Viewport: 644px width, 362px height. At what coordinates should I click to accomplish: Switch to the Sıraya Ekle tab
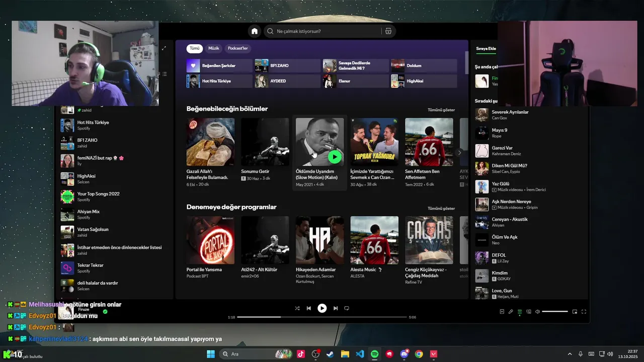pos(486,49)
